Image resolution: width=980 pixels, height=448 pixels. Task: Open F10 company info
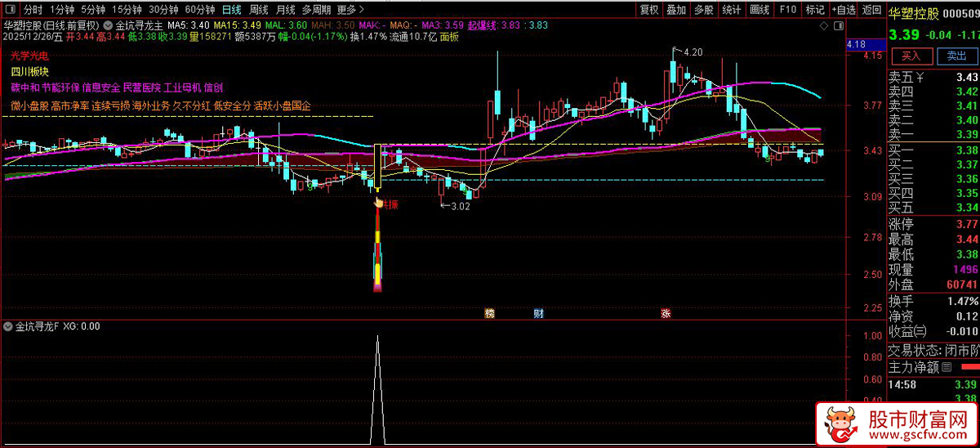pos(787,10)
